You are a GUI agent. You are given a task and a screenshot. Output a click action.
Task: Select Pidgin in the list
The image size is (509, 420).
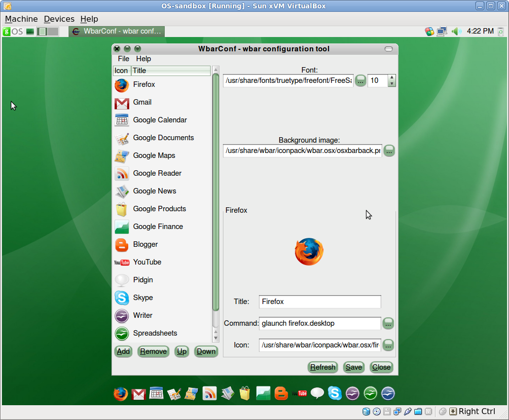coord(162,280)
